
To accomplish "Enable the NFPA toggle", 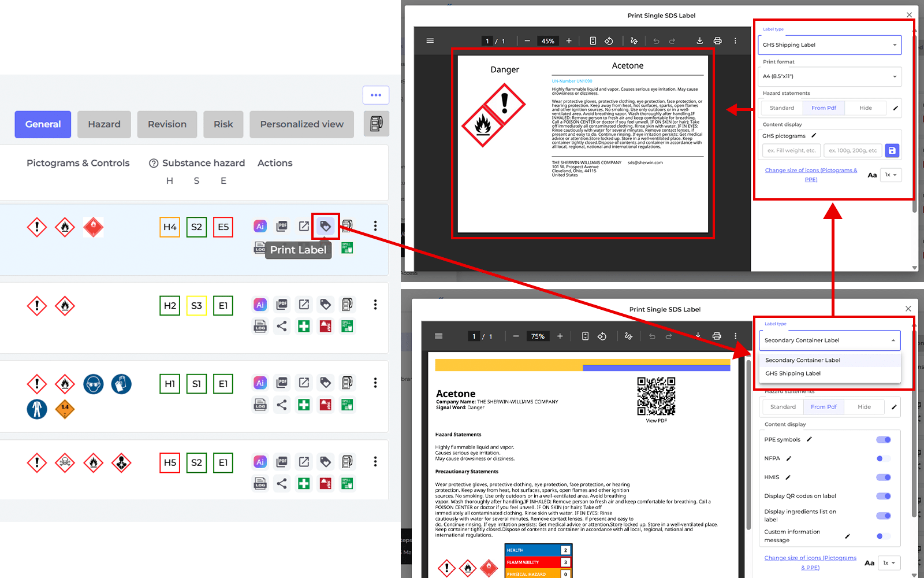I will pyautogui.click(x=883, y=459).
